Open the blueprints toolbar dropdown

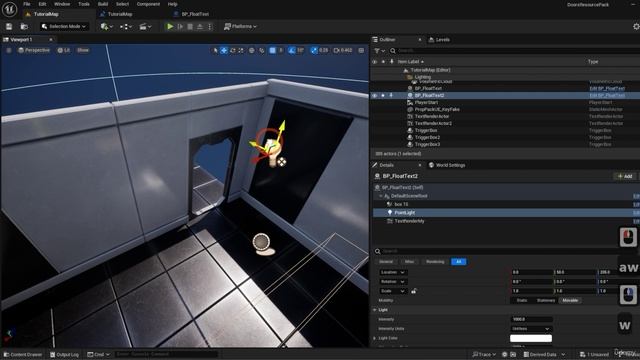pyautogui.click(x=126, y=27)
